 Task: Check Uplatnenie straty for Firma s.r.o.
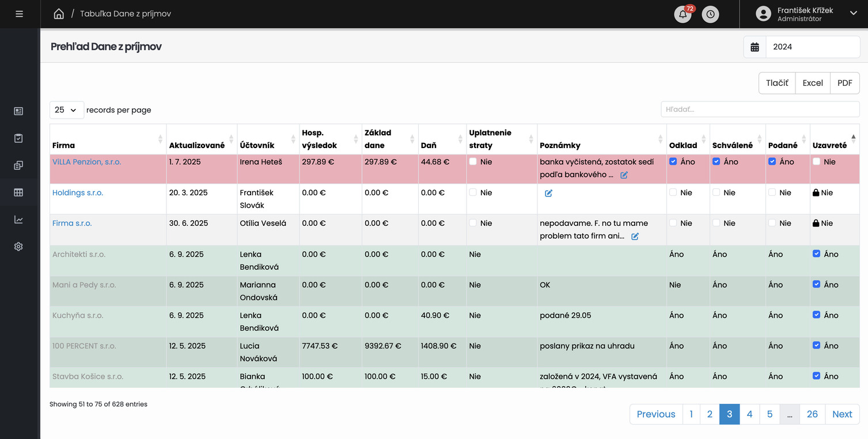pyautogui.click(x=473, y=223)
